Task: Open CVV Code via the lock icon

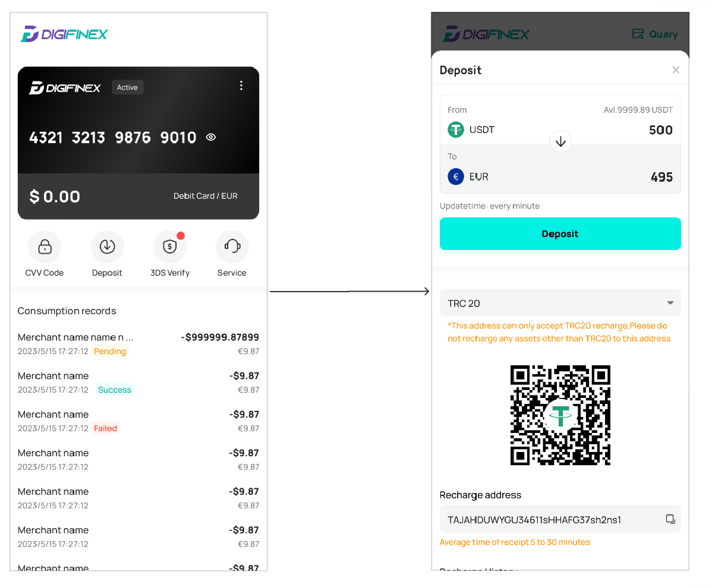Action: [x=45, y=247]
